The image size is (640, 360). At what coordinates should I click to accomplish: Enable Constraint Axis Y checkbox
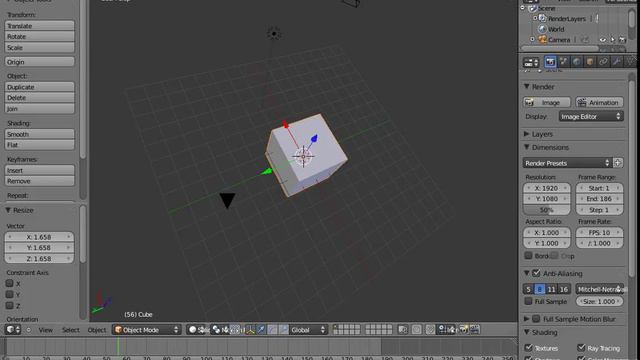pyautogui.click(x=9, y=294)
